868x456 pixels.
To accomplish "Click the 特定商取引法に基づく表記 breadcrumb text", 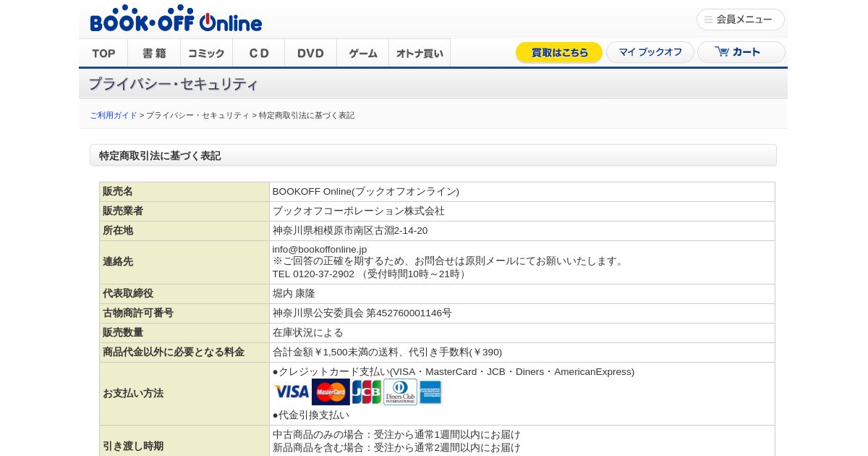I will pos(307,116).
